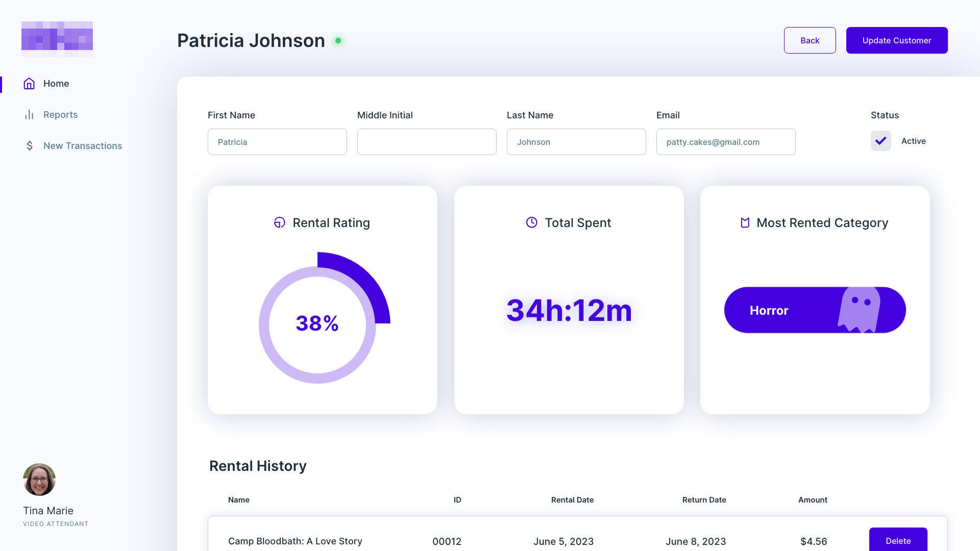Click the green status dot beside Patricia Johnson
Screen dimensions: 980x551
[337, 40]
